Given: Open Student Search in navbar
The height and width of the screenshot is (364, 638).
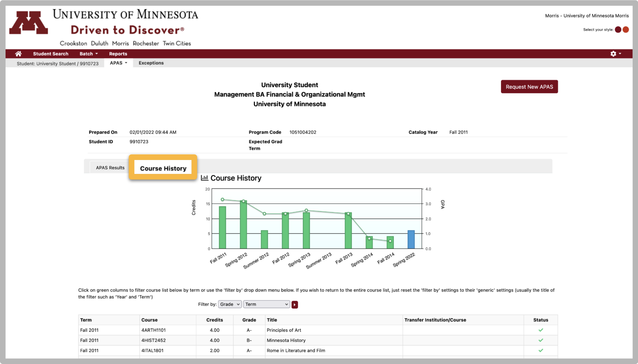Looking at the screenshot, I should 50,54.
